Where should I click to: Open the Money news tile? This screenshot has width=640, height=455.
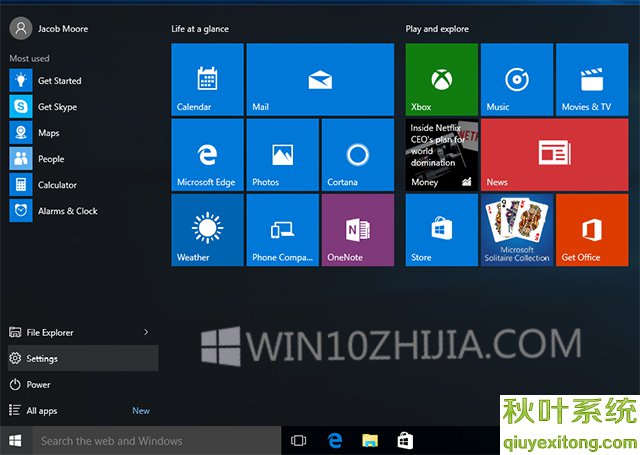(442, 155)
